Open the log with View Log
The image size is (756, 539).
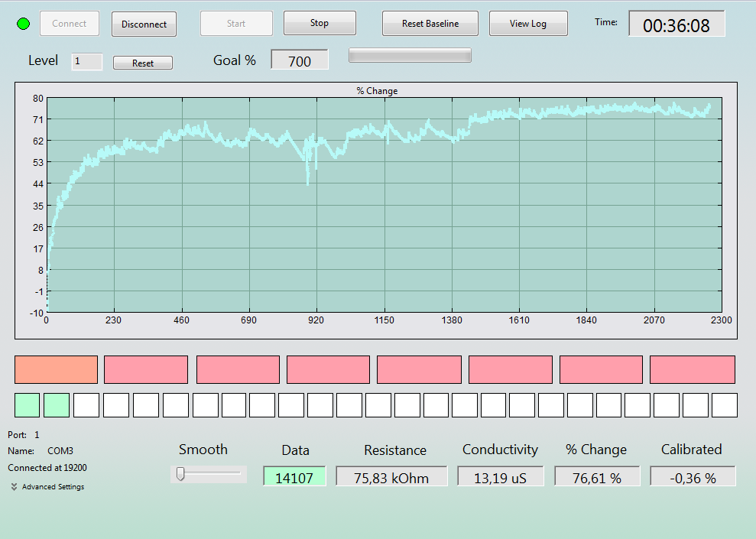(x=528, y=24)
